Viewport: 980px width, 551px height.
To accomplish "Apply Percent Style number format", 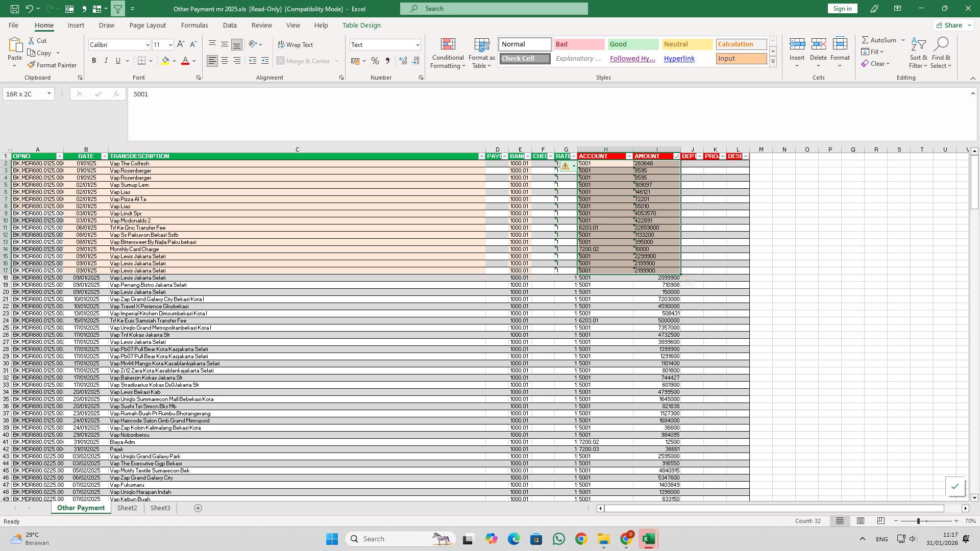I will pyautogui.click(x=375, y=61).
